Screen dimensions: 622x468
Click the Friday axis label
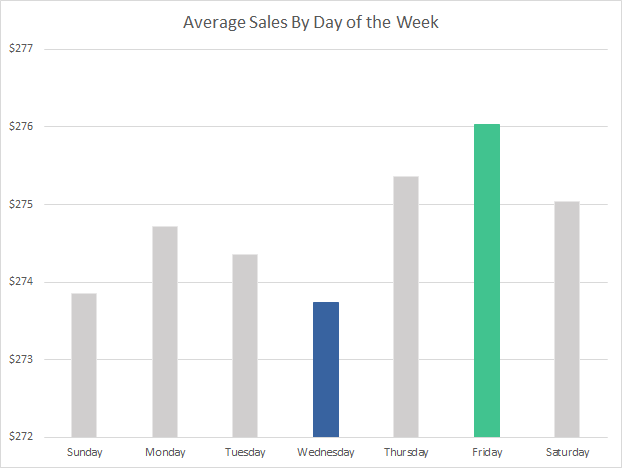(487, 452)
